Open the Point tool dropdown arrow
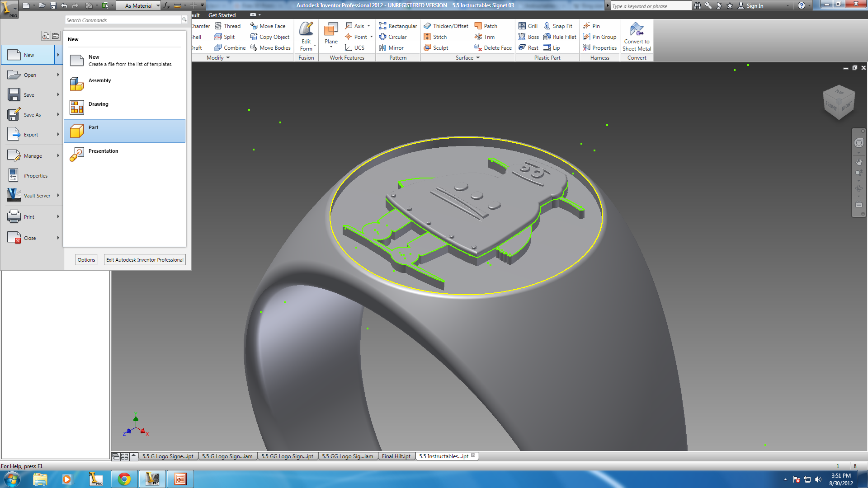 [372, 37]
